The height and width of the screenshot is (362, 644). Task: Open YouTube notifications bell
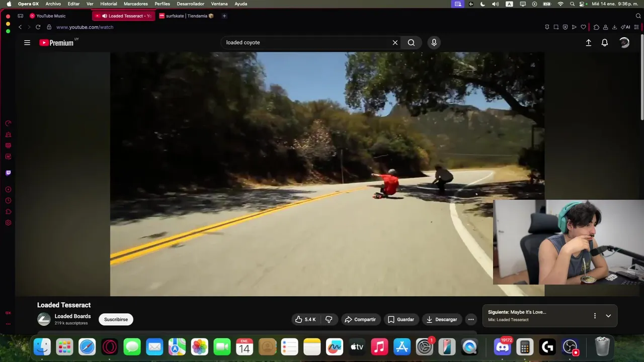point(605,43)
